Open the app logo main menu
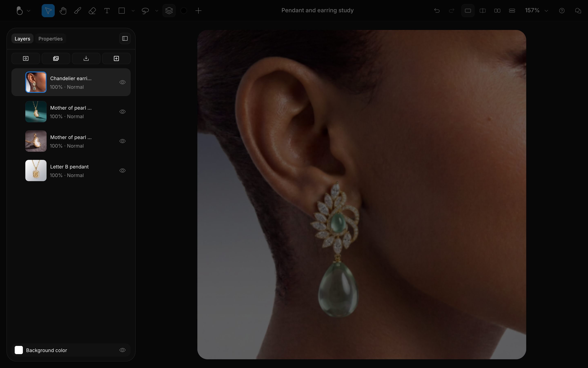588x368 pixels. point(19,11)
